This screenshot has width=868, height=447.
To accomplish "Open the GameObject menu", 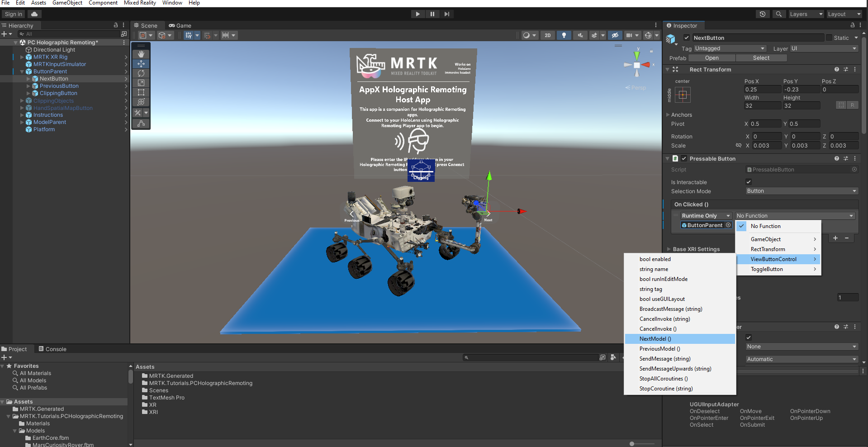I will pos(67,3).
